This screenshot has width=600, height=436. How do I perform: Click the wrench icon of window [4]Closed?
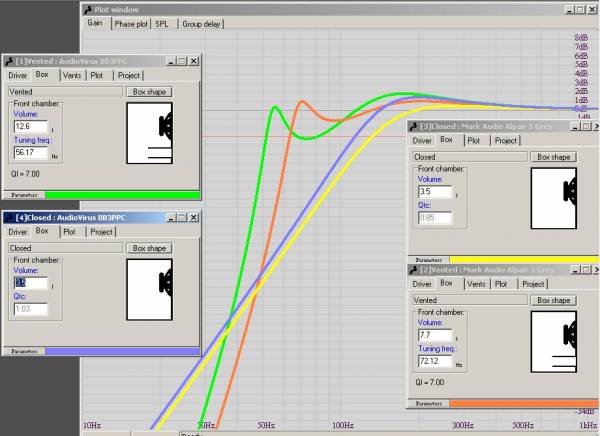[10, 218]
